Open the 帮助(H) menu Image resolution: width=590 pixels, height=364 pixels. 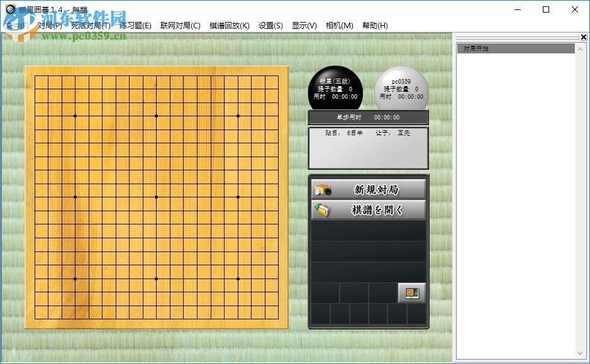374,26
